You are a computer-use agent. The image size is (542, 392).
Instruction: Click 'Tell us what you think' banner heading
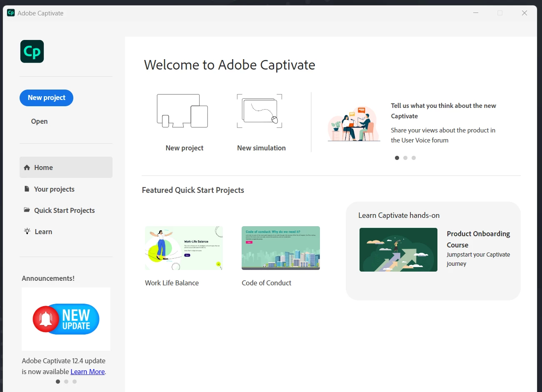(x=443, y=111)
